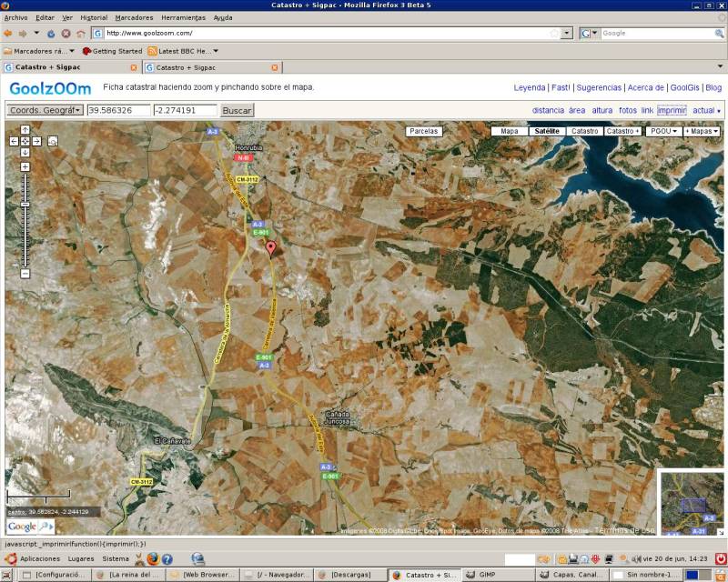
Task: Pan the map up with arrow button
Action: [x=25, y=130]
